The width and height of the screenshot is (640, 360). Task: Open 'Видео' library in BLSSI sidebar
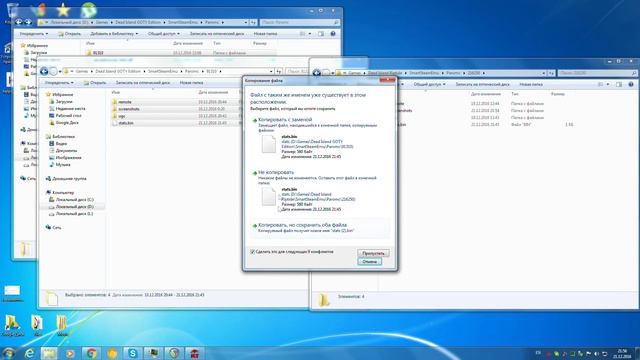(x=61, y=144)
